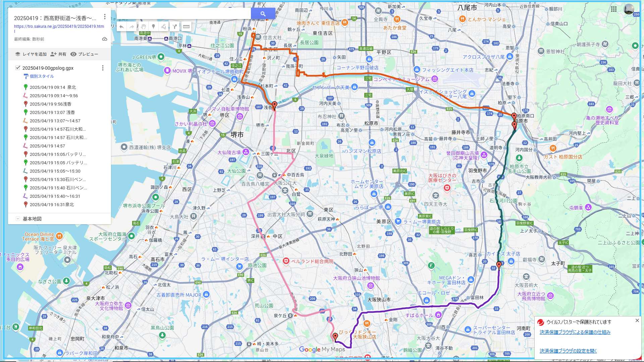The height and width of the screenshot is (362, 644).
Task: Select the add directions tool
Action: 175,26
